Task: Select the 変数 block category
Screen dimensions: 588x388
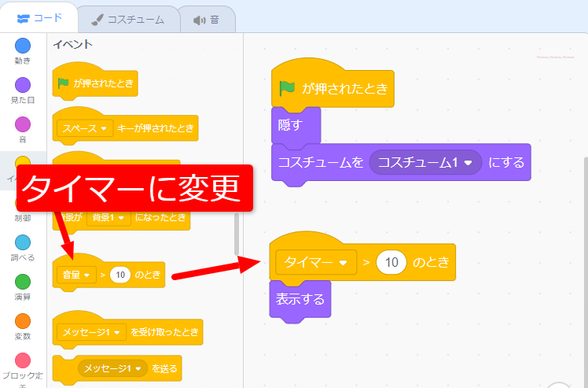Action: 23,327
